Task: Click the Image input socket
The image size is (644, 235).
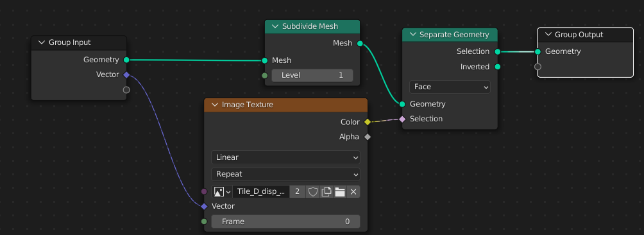Action: pyautogui.click(x=204, y=191)
